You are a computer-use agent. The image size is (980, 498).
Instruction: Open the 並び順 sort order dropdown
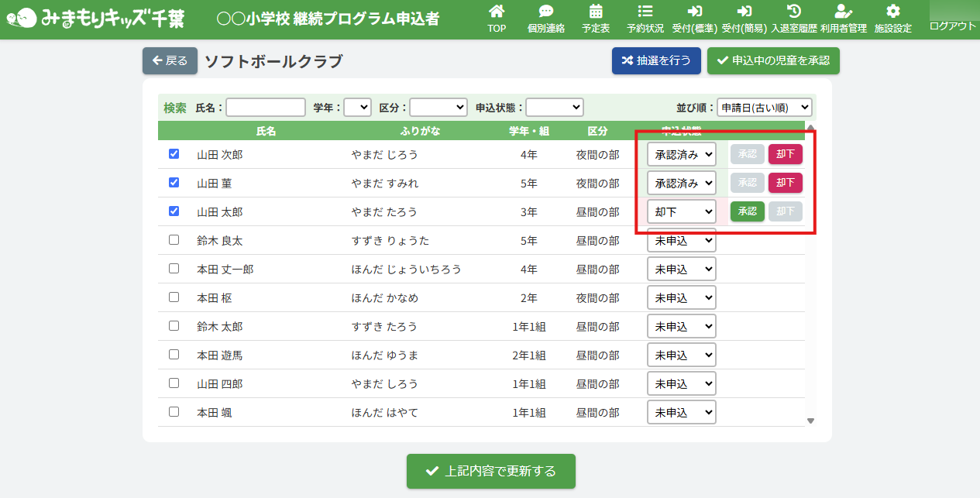point(764,108)
